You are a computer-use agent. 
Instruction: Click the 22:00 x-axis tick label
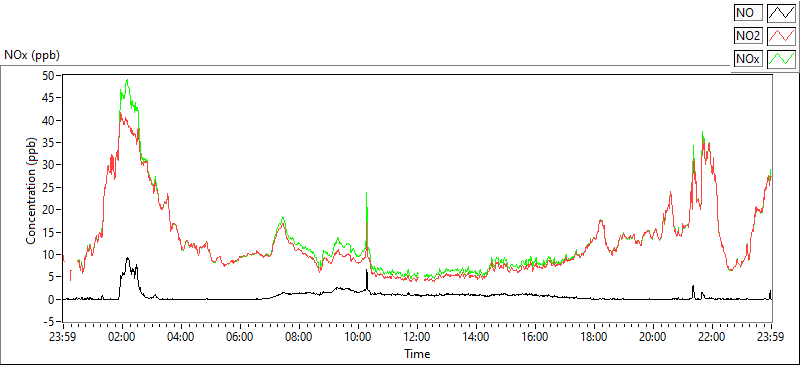[x=712, y=336]
